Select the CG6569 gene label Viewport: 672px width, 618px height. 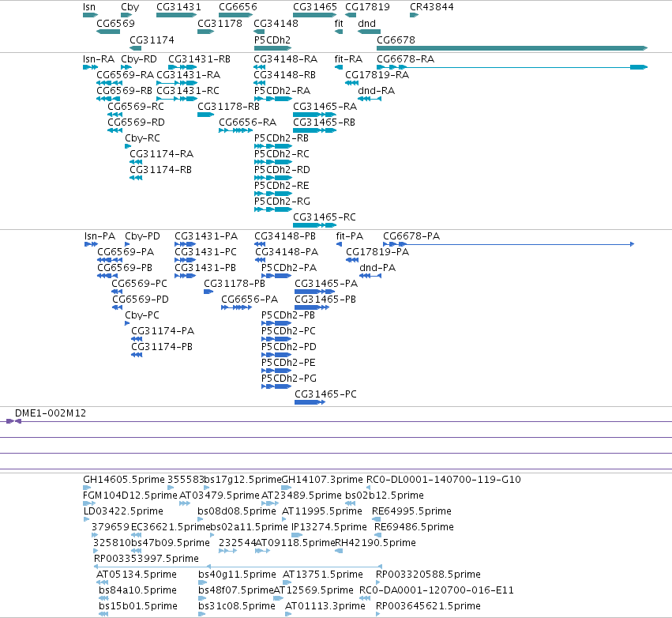[115, 23]
